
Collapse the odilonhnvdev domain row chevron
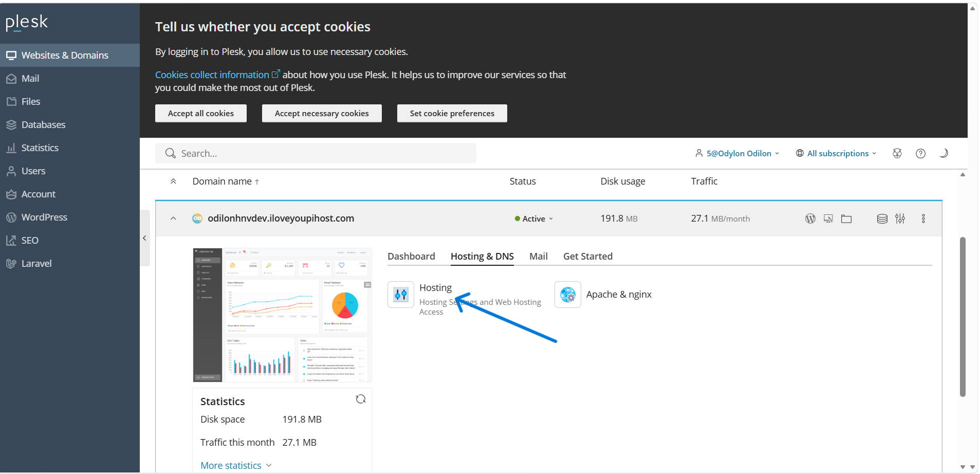[x=173, y=218]
